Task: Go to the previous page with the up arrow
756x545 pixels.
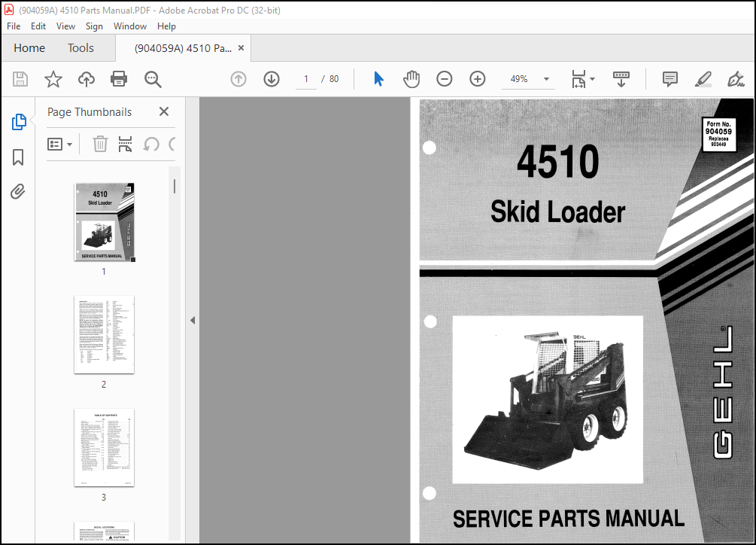Action: (238, 79)
